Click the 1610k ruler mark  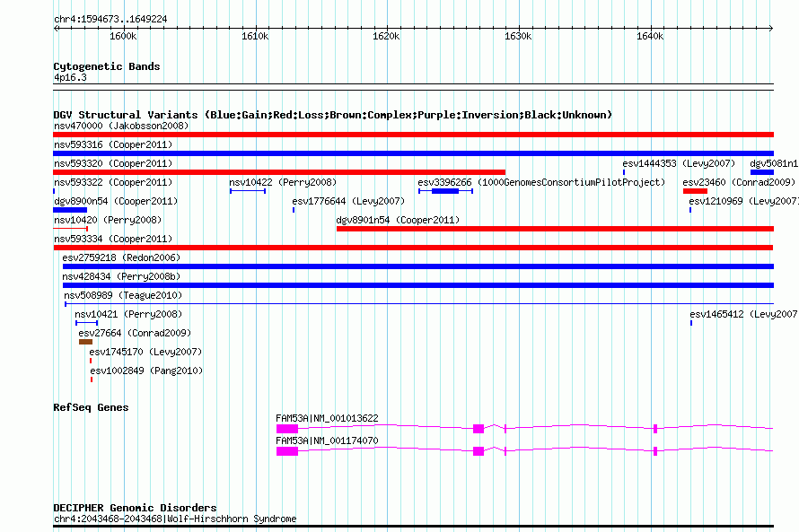255,36
